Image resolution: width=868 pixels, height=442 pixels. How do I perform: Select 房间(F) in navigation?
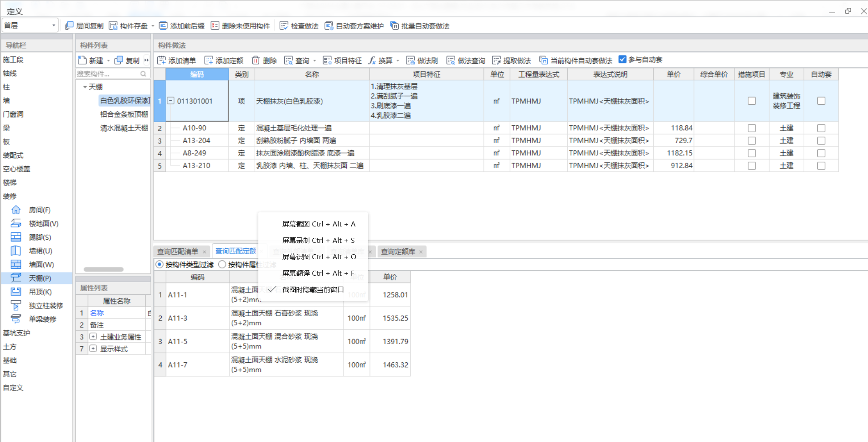[40, 210]
